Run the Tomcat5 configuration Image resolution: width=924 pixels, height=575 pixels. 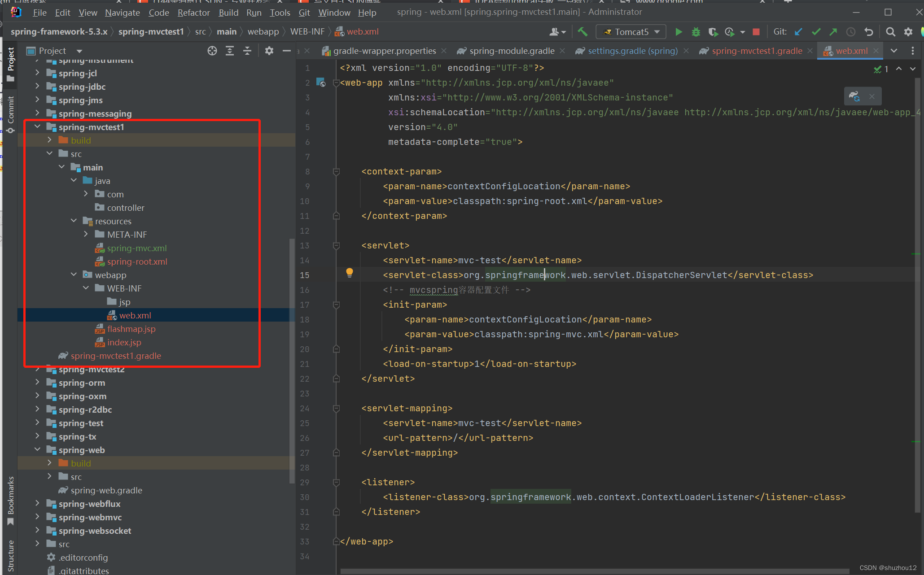[679, 32]
